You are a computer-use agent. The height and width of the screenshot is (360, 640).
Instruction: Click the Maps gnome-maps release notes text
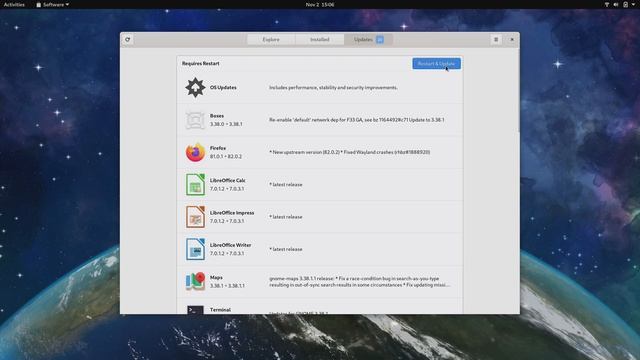360,282
